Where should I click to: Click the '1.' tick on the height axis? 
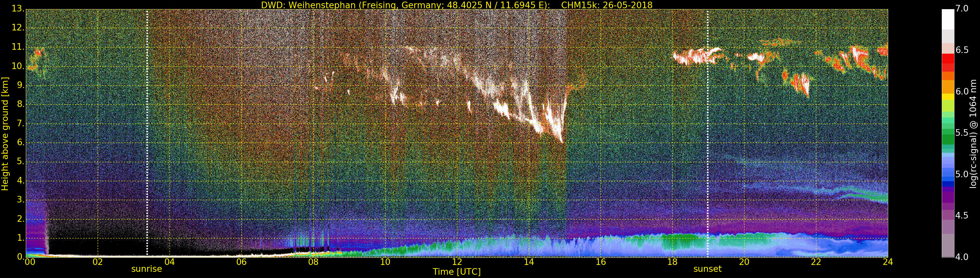pos(21,238)
